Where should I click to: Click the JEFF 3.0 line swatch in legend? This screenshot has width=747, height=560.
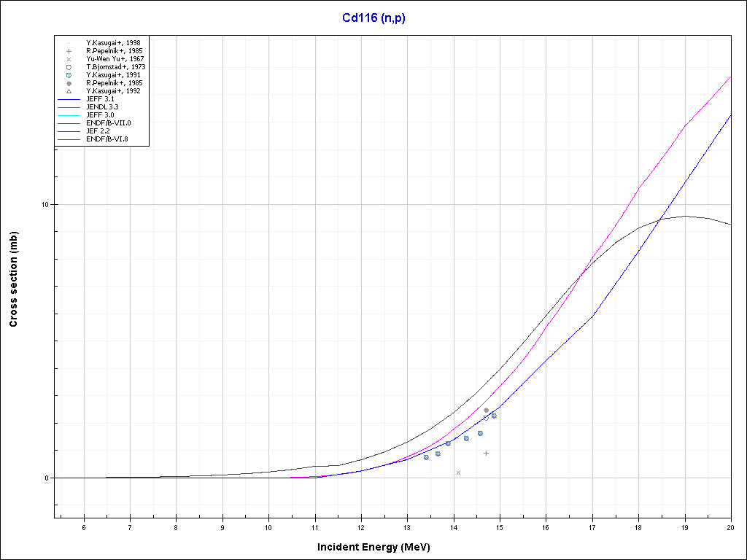tap(68, 115)
